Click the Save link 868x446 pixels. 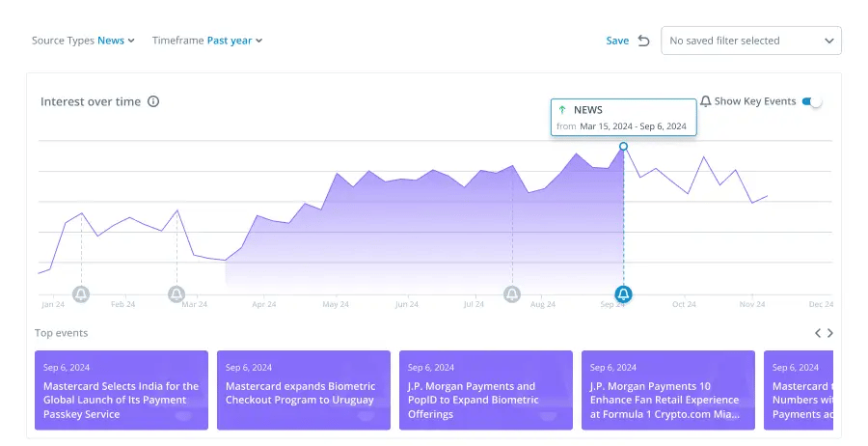point(617,41)
